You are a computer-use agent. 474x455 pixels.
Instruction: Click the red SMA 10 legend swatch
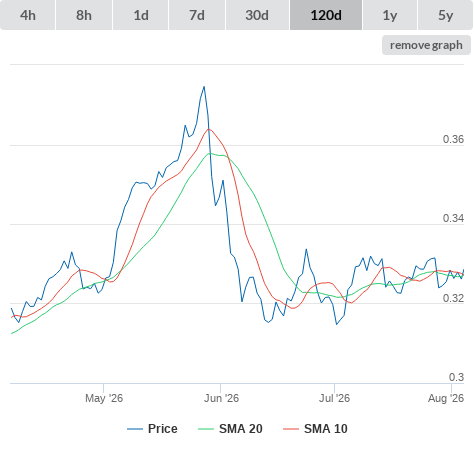point(291,429)
